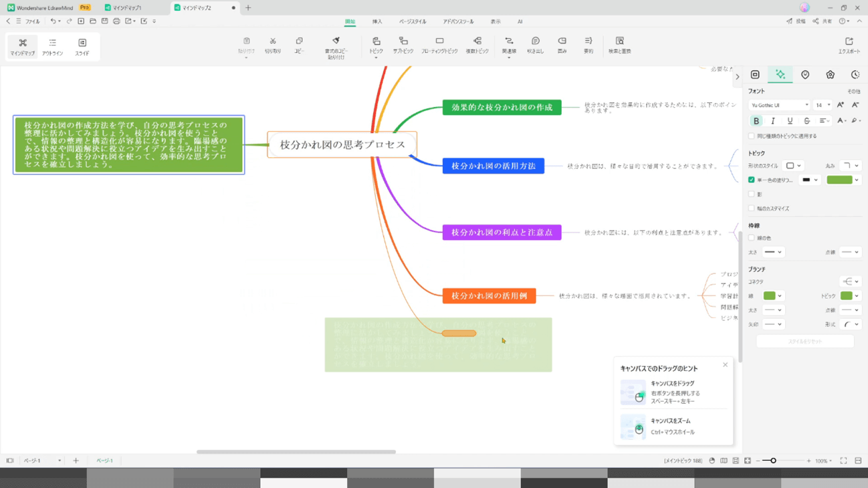Click the Post (投稿) button

click(x=796, y=21)
